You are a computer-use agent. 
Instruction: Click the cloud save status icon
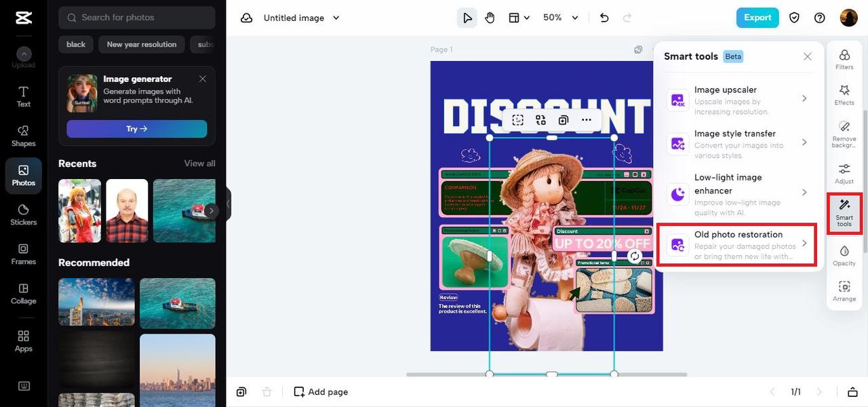[247, 18]
